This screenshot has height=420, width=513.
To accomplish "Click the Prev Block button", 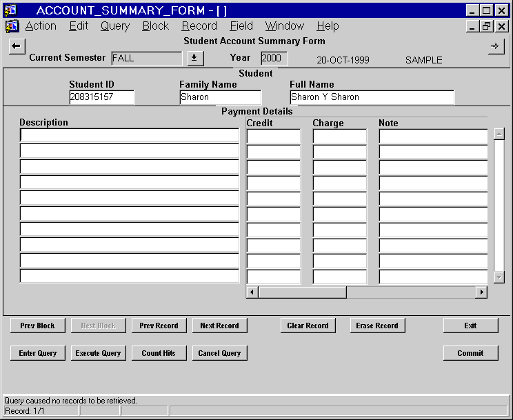I will [x=38, y=326].
